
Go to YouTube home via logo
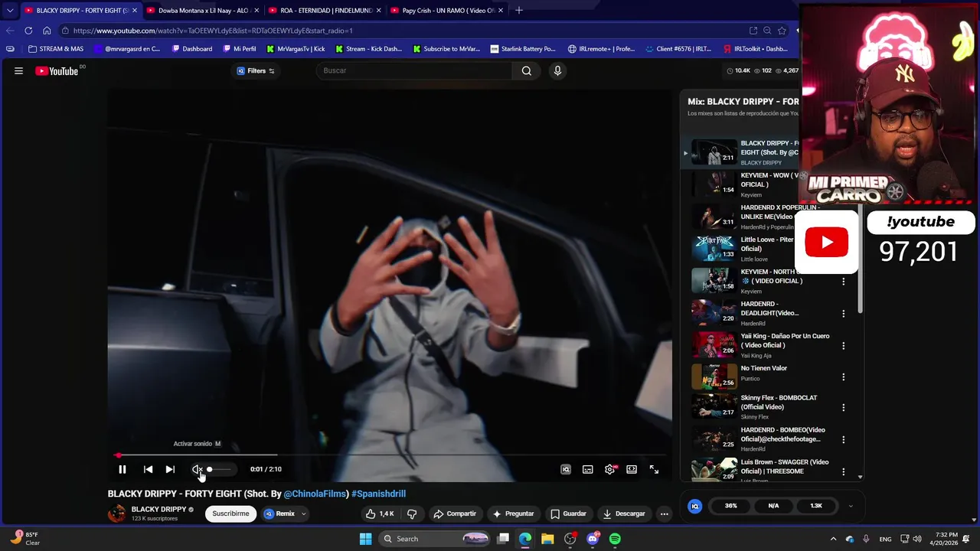(57, 70)
